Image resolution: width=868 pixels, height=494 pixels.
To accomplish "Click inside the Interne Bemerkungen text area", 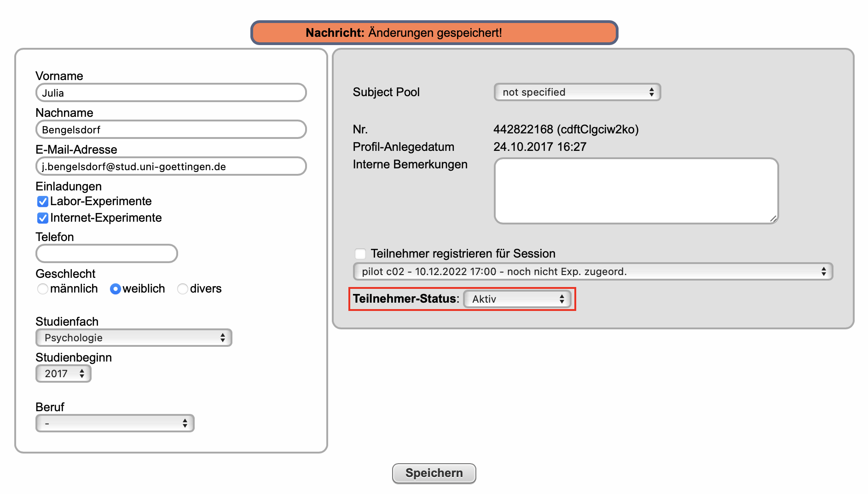I will click(x=635, y=190).
